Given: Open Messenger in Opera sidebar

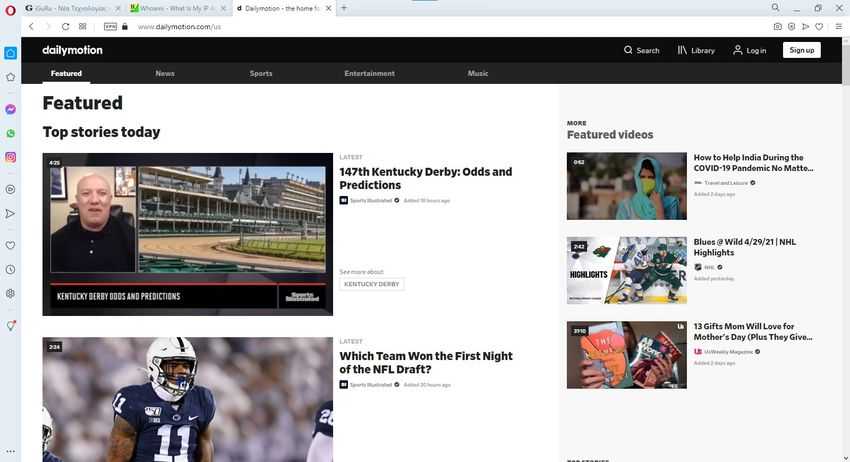Looking at the screenshot, I should (x=10, y=110).
